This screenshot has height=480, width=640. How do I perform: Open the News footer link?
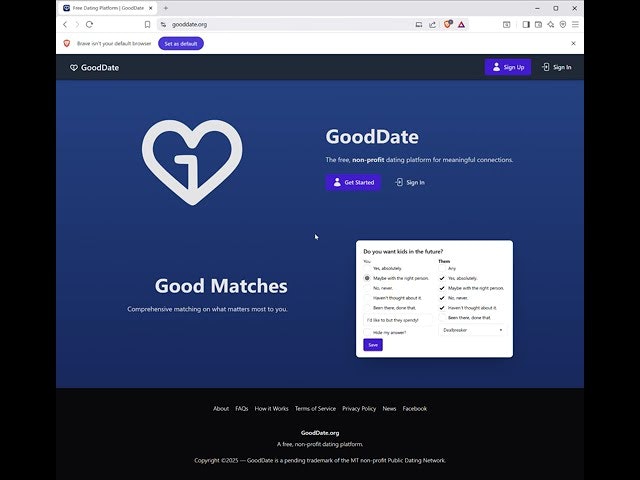tap(389, 409)
